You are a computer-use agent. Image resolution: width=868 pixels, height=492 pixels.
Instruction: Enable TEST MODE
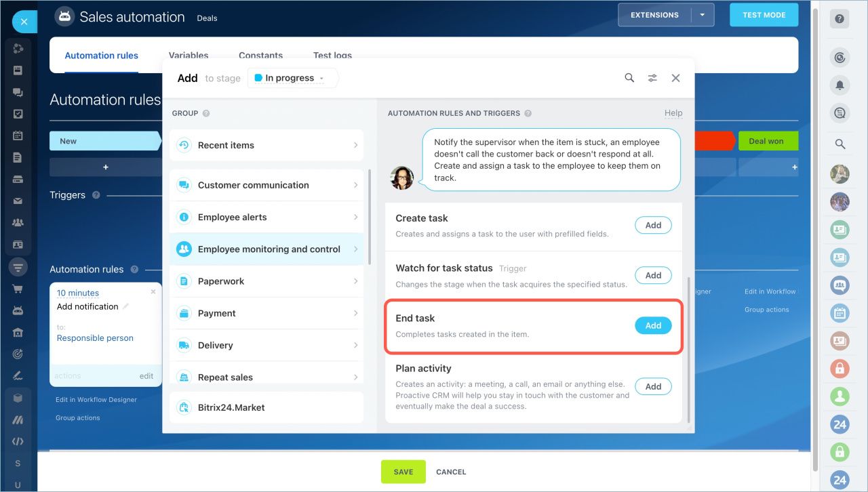pyautogui.click(x=764, y=15)
